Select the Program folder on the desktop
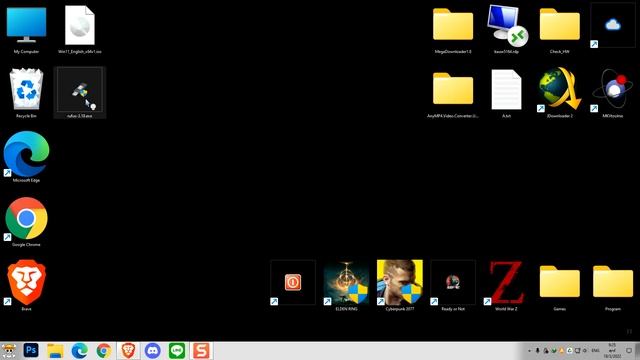The height and width of the screenshot is (360, 640). click(613, 282)
